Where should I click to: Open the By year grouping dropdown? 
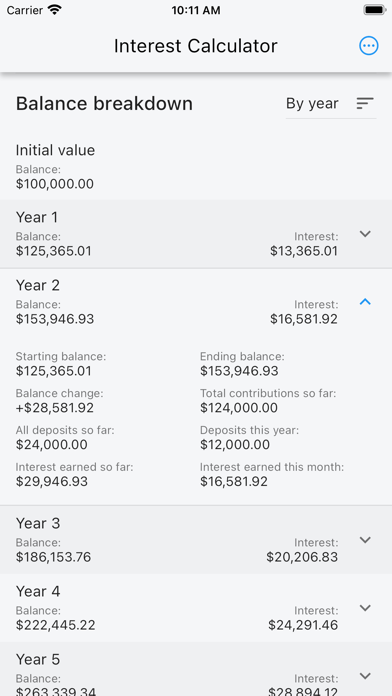click(331, 104)
